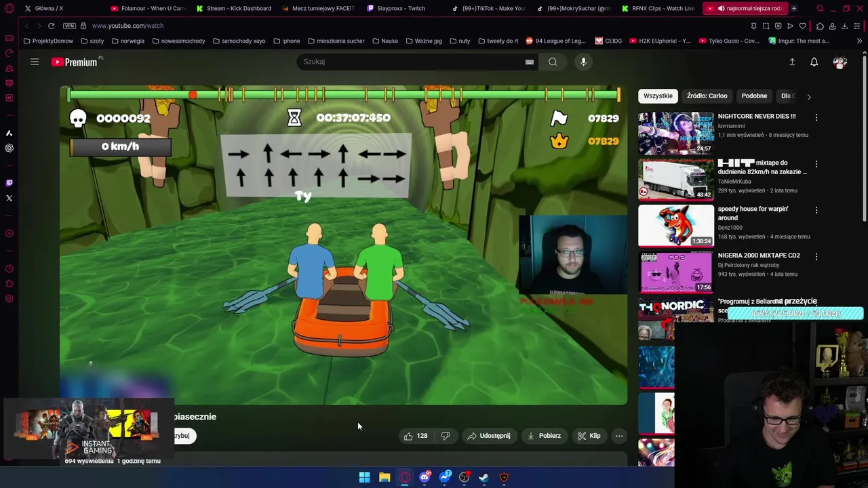Open File Explorer from the taskbar
868x488 pixels.
click(x=384, y=477)
